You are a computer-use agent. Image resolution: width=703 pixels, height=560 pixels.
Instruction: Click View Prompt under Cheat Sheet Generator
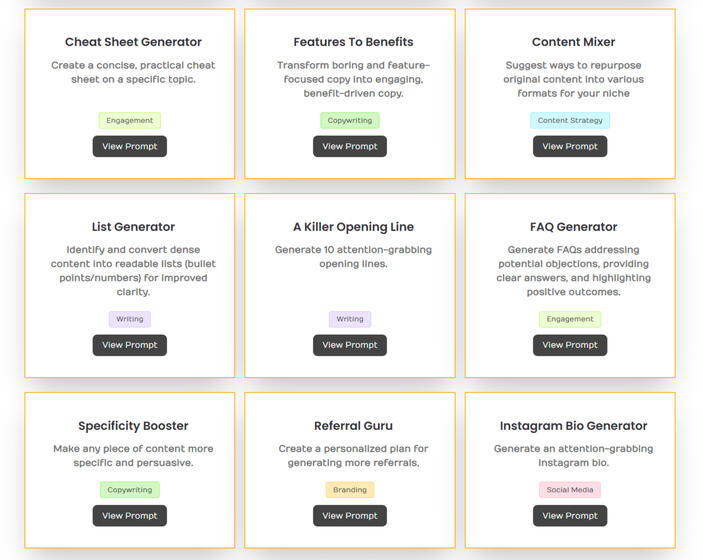click(130, 146)
